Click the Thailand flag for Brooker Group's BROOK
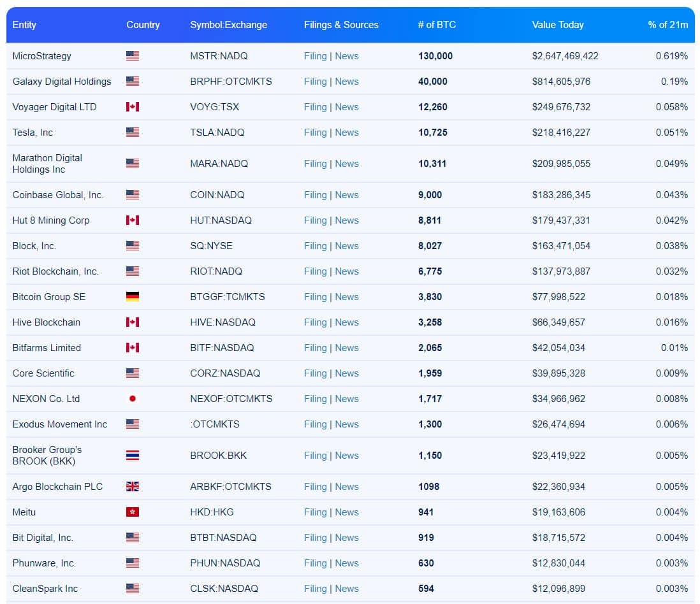 [x=133, y=455]
